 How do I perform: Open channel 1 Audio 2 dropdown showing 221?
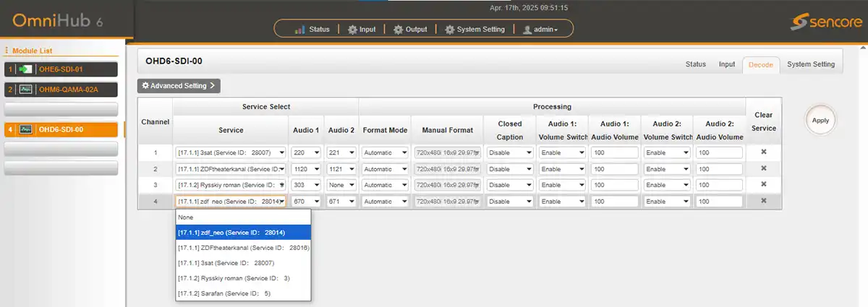coord(341,152)
